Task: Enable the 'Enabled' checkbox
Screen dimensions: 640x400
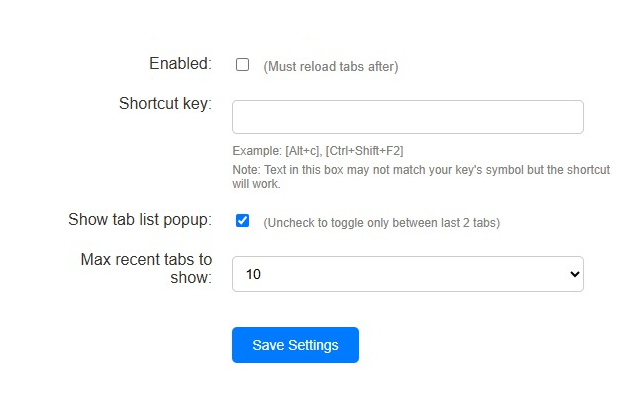Action: click(242, 65)
